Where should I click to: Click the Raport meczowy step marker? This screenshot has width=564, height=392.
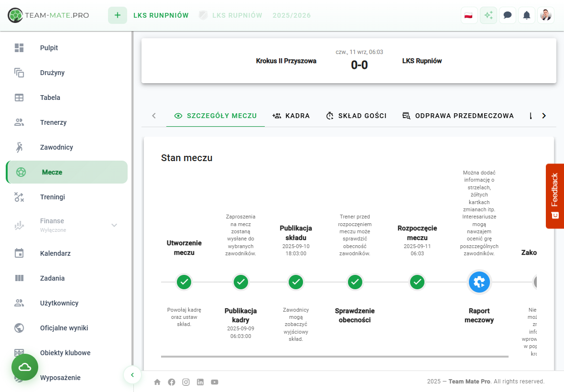479,282
